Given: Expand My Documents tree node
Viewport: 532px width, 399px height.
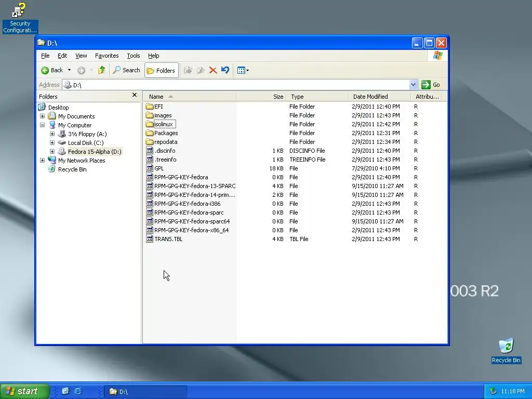Looking at the screenshot, I should [43, 116].
